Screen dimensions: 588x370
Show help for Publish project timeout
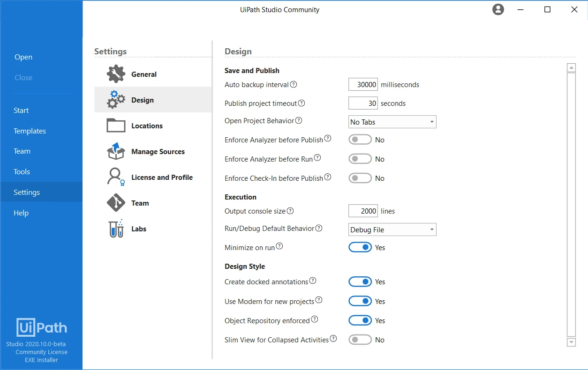coord(302,103)
